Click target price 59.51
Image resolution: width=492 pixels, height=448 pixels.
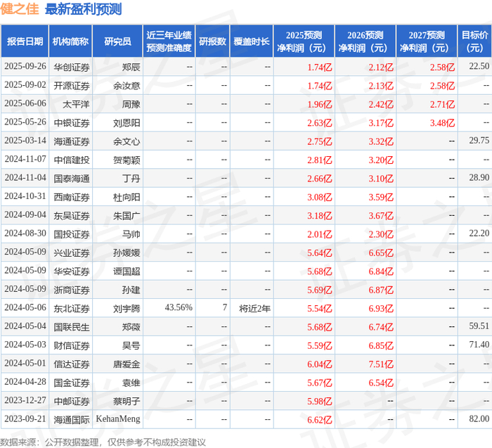(479, 326)
